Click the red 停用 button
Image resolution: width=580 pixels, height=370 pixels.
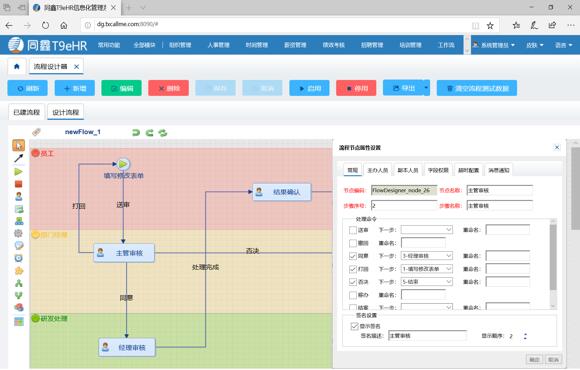356,88
